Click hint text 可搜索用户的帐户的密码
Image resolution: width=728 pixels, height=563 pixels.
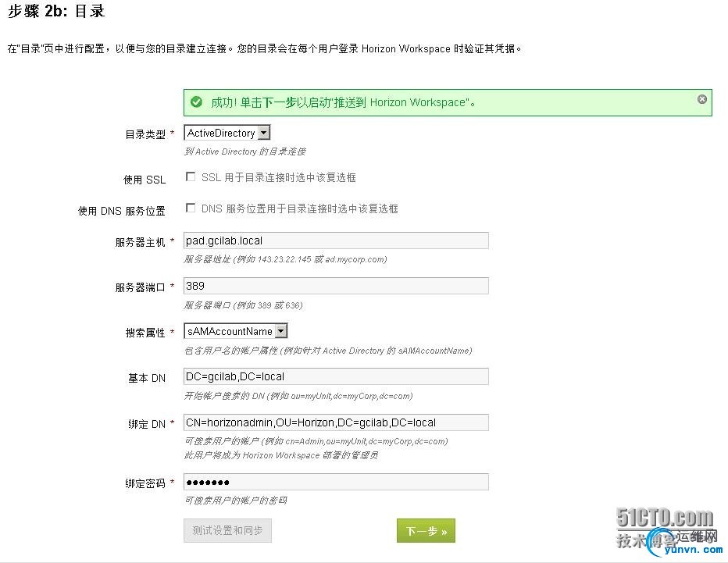coord(236,501)
